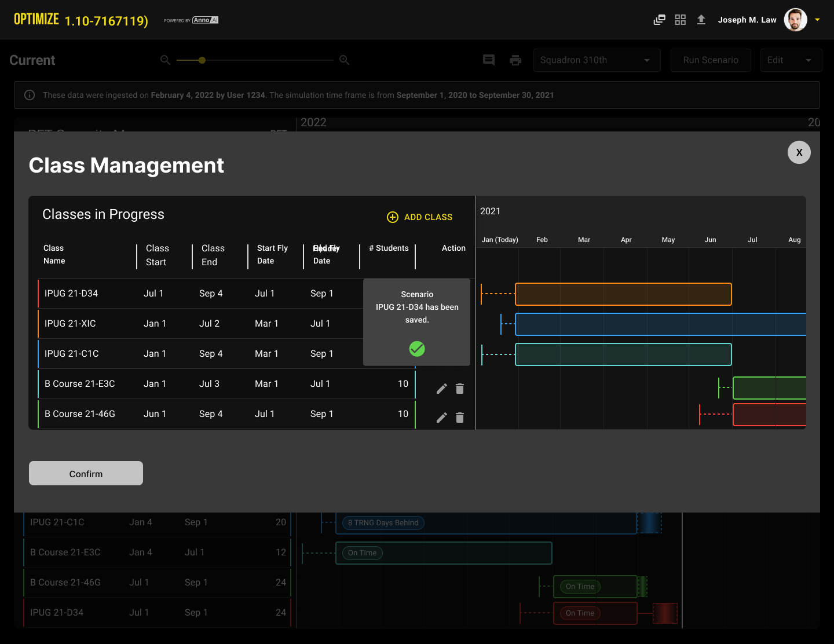Open the grid dashboard view icon

coord(680,20)
